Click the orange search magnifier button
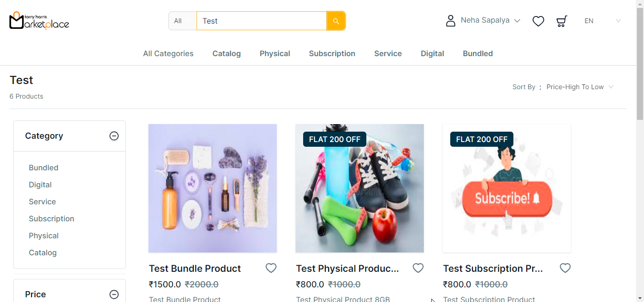Screen dimensions: 644x302 (x=336, y=21)
